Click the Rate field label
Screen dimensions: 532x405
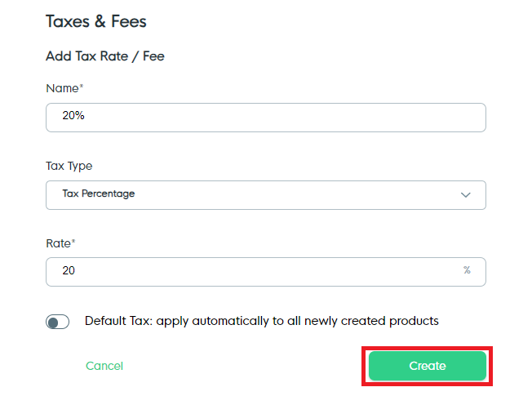pyautogui.click(x=60, y=243)
